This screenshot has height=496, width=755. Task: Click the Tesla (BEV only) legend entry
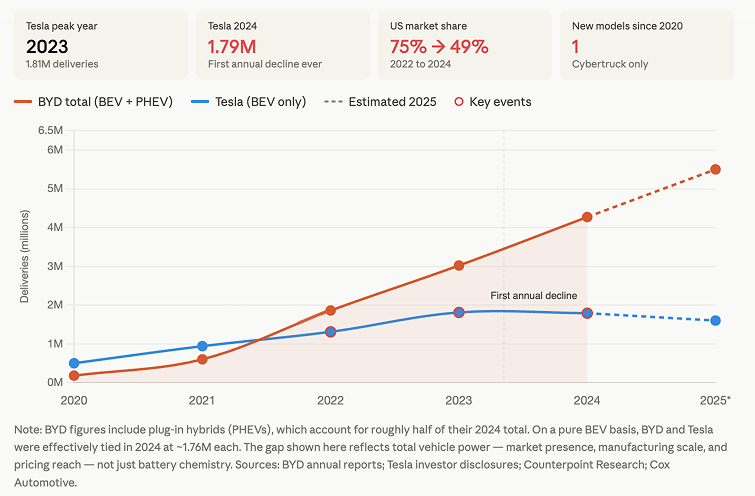pyautogui.click(x=248, y=102)
